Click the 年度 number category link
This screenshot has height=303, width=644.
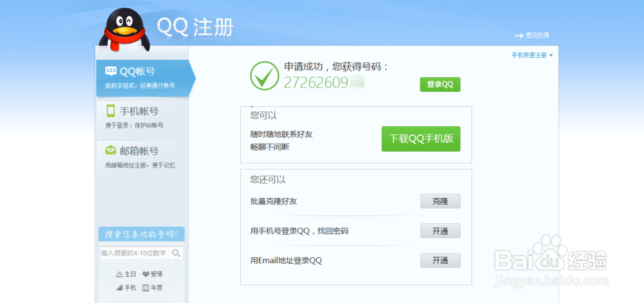(156, 288)
